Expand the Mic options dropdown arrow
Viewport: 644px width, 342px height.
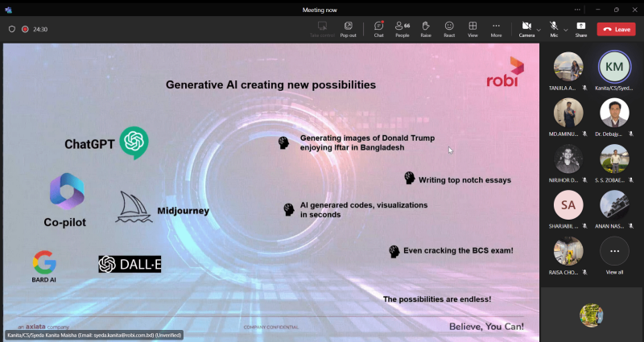coord(566,30)
